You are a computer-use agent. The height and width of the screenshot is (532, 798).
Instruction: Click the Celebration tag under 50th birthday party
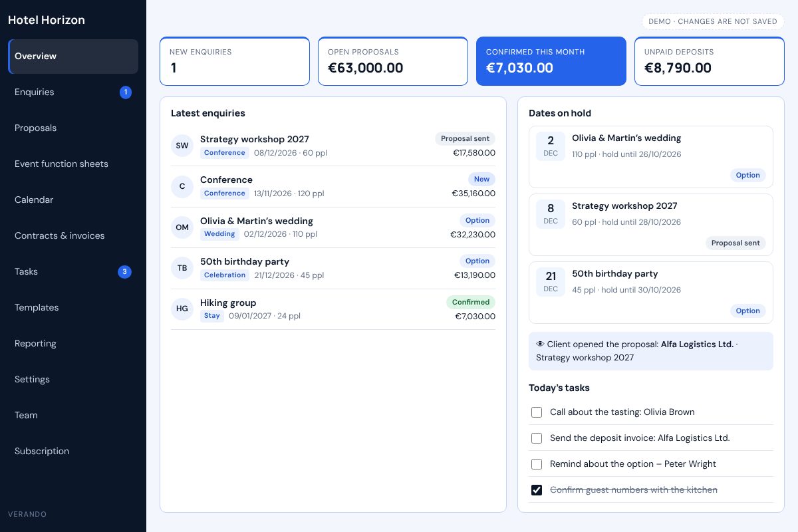click(x=225, y=275)
